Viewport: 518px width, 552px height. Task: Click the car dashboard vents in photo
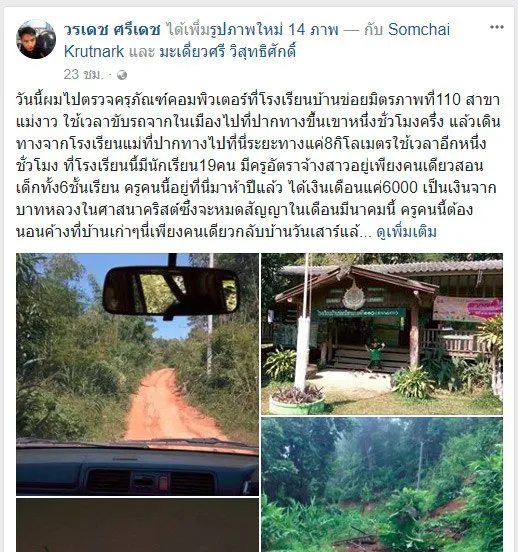point(150,482)
